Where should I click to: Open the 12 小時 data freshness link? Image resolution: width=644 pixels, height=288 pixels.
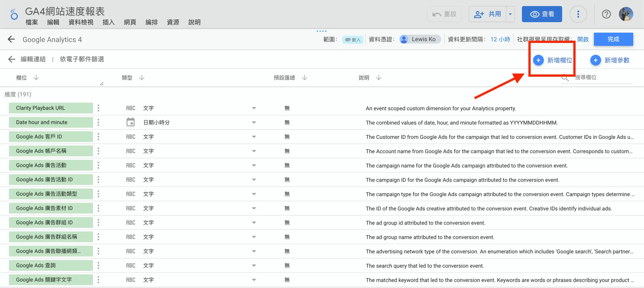pos(500,39)
